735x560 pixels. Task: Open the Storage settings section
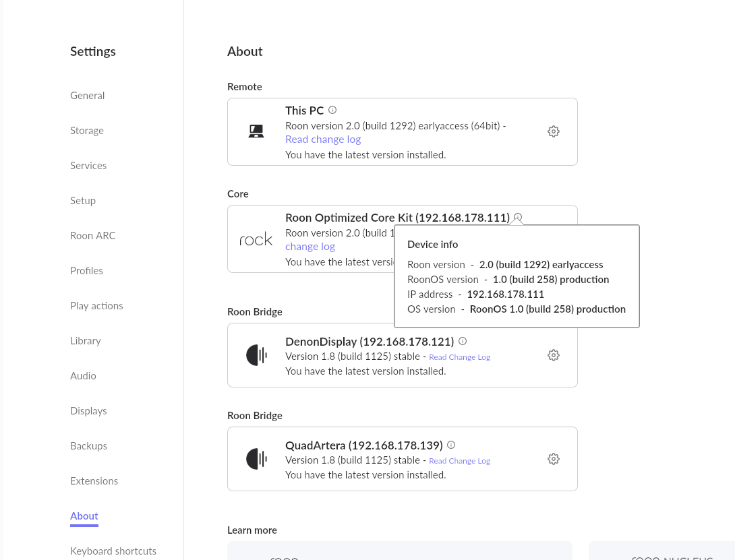click(87, 131)
